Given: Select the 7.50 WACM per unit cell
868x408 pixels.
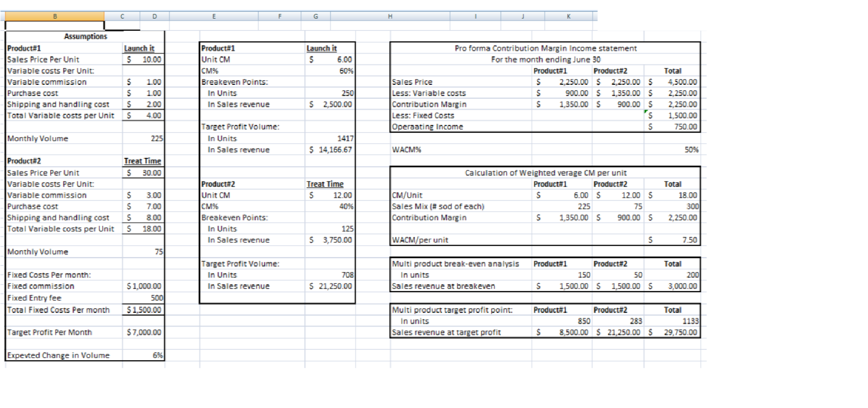Looking at the screenshot, I should tap(673, 240).
